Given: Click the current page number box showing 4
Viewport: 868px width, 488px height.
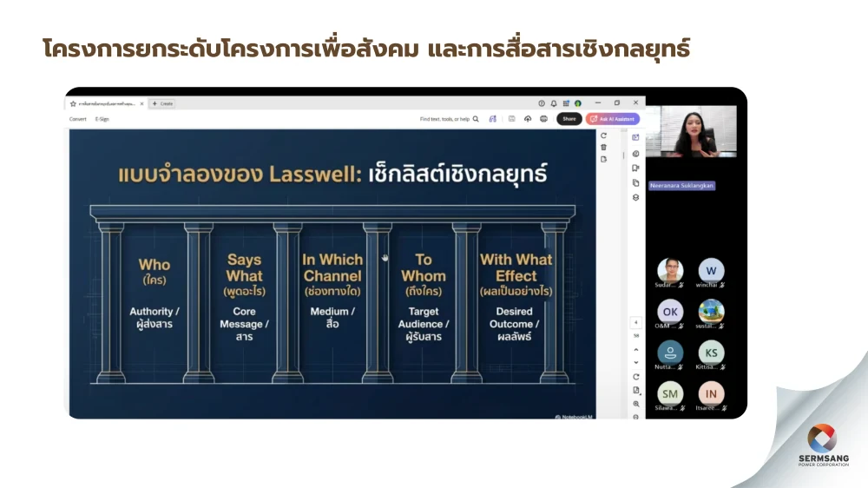Looking at the screenshot, I should 636,322.
